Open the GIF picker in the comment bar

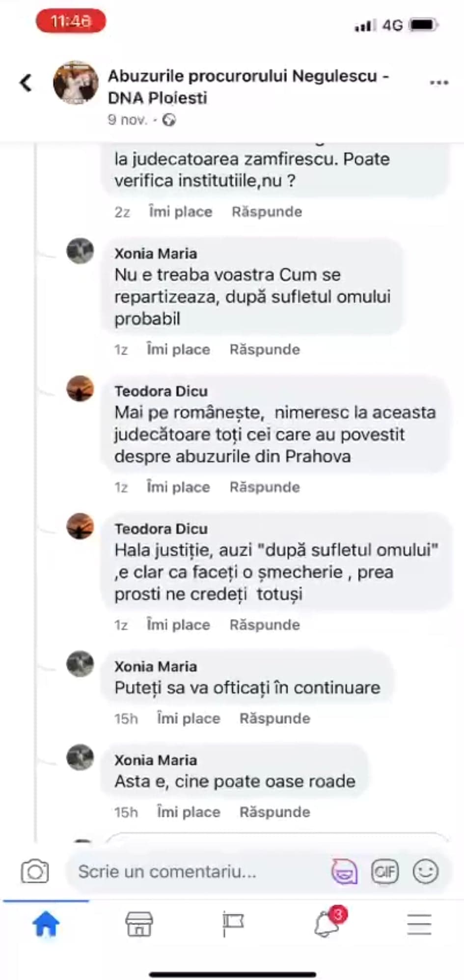click(x=384, y=871)
